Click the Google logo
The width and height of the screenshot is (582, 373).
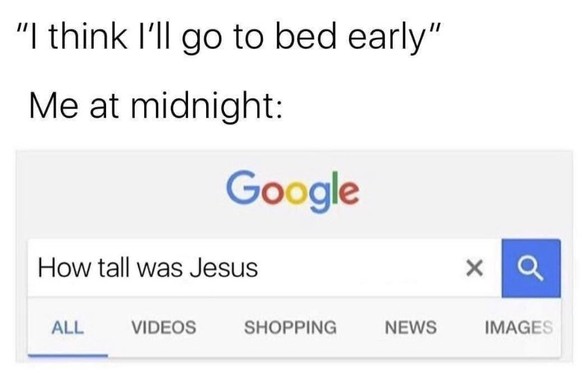pos(292,192)
